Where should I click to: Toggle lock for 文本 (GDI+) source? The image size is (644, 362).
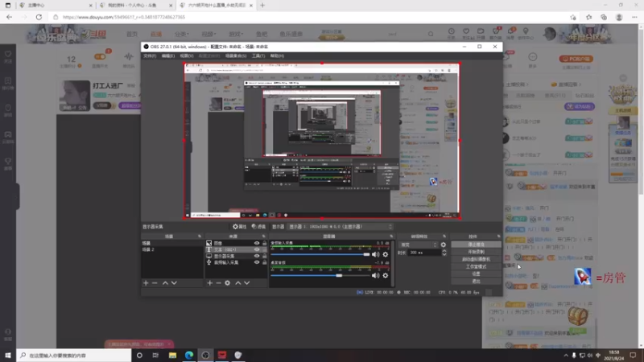[x=264, y=249]
